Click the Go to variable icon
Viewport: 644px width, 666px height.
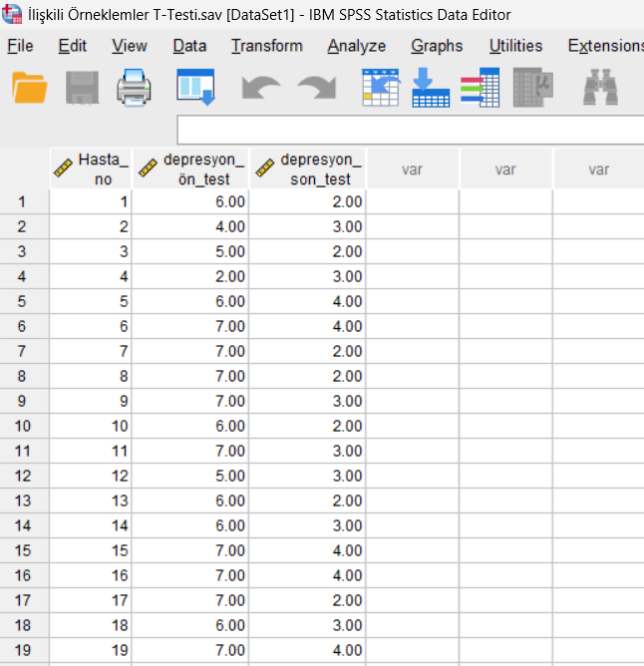431,88
